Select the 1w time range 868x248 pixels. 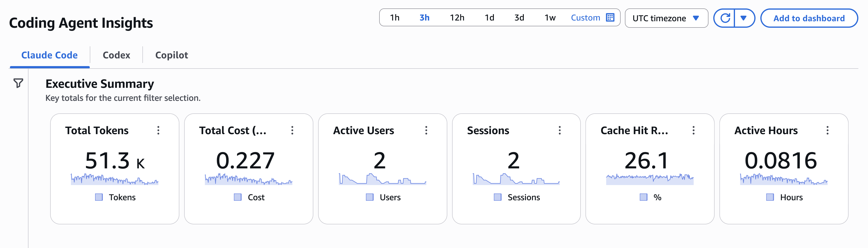pos(550,18)
